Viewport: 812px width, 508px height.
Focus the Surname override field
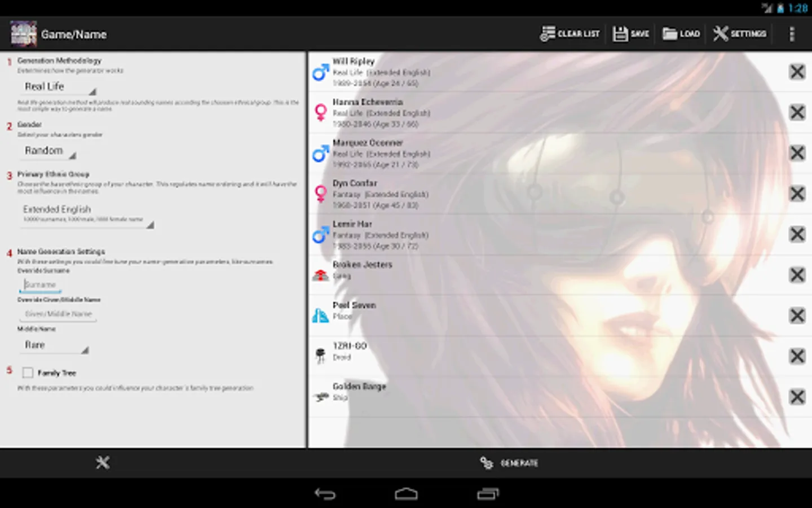pyautogui.click(x=41, y=285)
